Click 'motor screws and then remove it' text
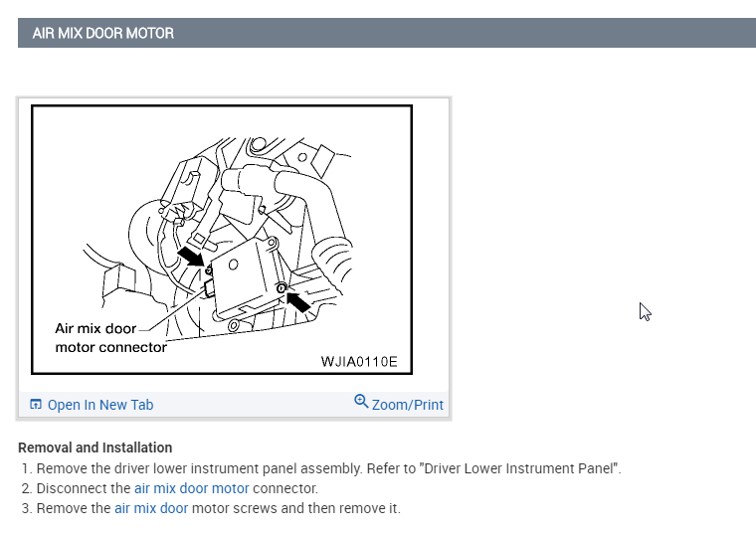 point(296,508)
